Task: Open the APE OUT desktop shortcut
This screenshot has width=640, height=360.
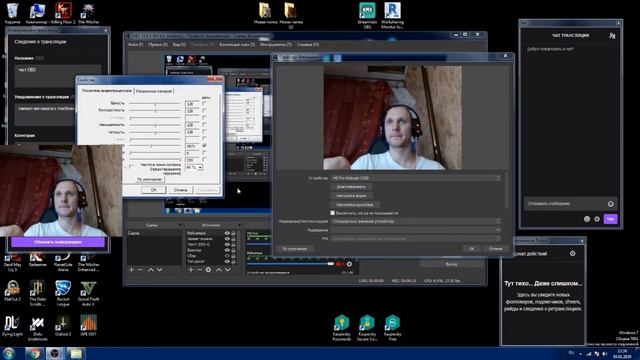Action: coord(88,326)
